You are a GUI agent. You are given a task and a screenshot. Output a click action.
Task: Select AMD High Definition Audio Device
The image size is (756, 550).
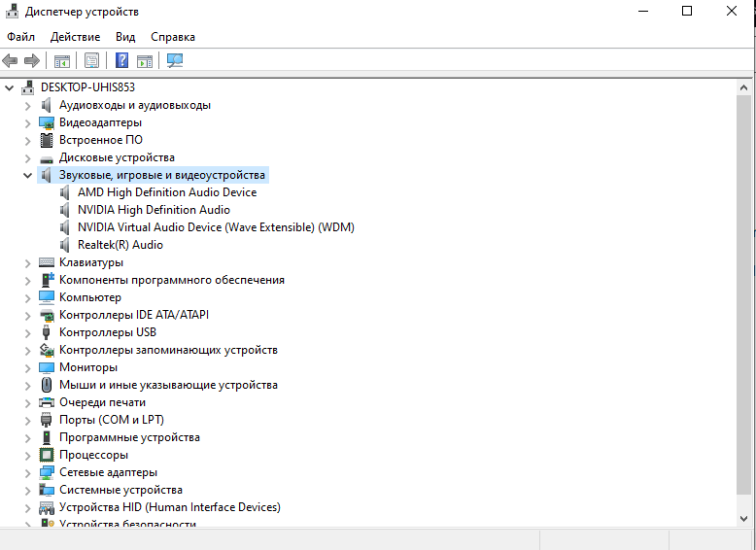click(x=167, y=192)
